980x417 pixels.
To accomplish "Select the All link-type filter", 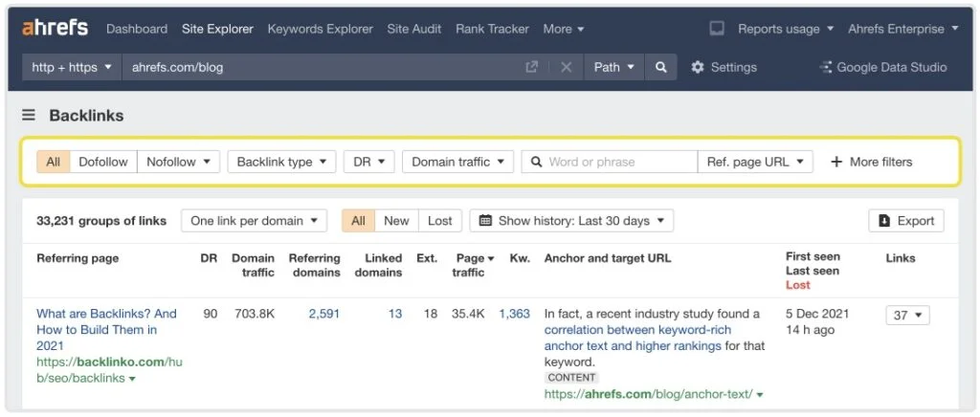I will point(54,162).
